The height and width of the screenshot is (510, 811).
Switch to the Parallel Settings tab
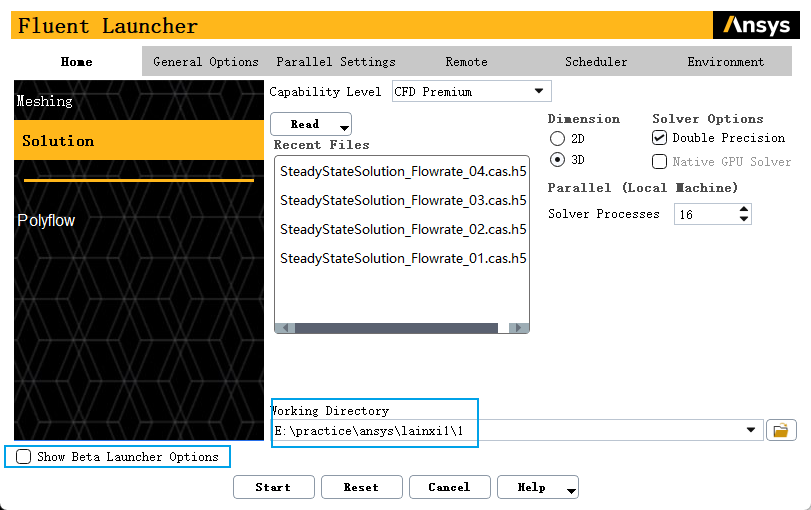click(x=336, y=62)
